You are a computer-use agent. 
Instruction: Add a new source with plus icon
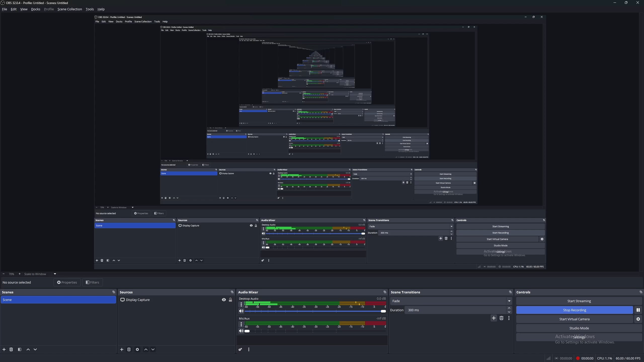[x=122, y=349]
